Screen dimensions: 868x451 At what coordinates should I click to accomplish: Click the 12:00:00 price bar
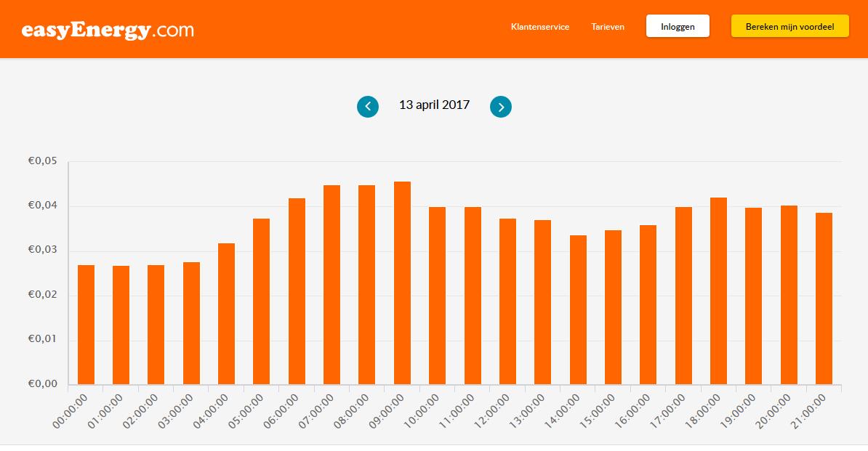point(507,301)
